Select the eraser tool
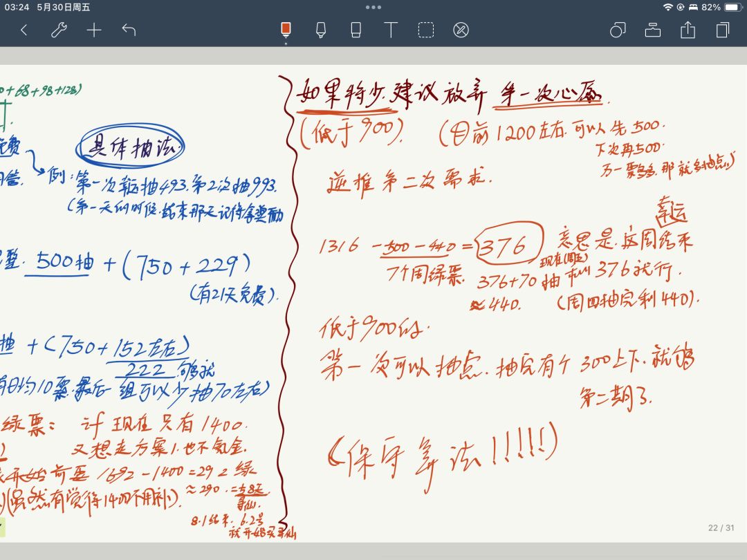 point(356,30)
